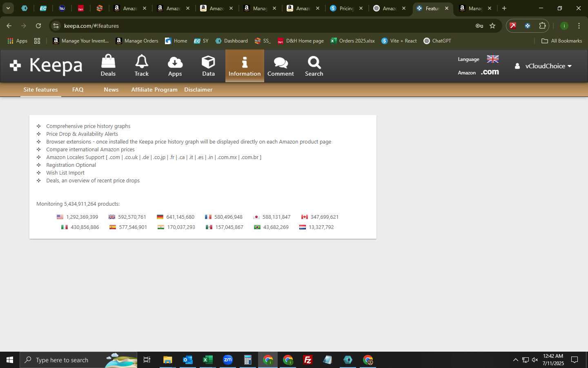Screen dimensions: 588x368
Task: Change Amazon locale .com selector
Action: [x=490, y=72]
